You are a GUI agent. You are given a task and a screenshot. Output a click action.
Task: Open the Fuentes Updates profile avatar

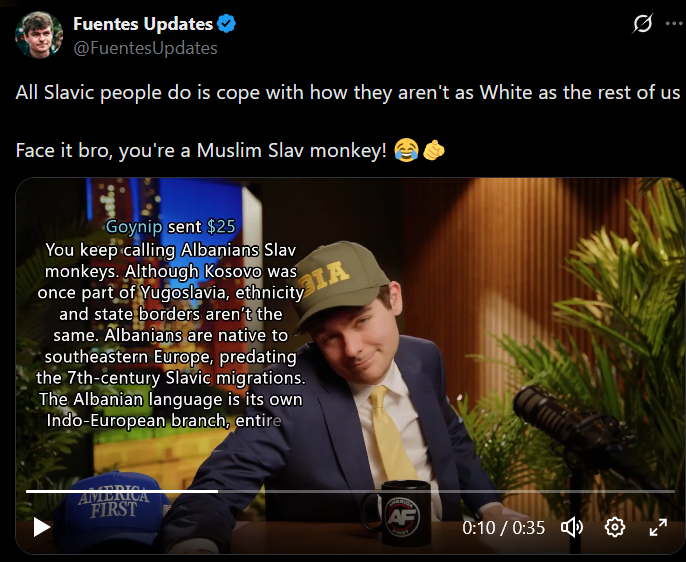pos(39,35)
